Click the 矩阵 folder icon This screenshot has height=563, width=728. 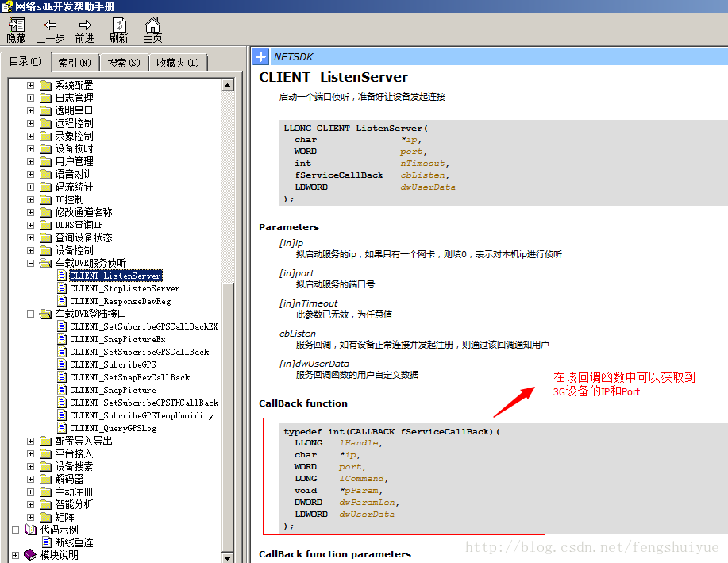click(x=45, y=517)
